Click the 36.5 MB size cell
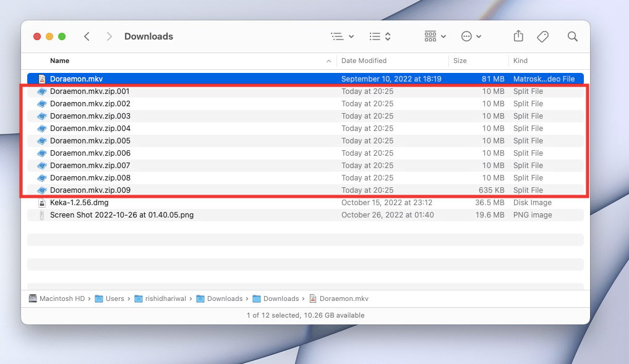This screenshot has height=364, width=629. point(490,203)
